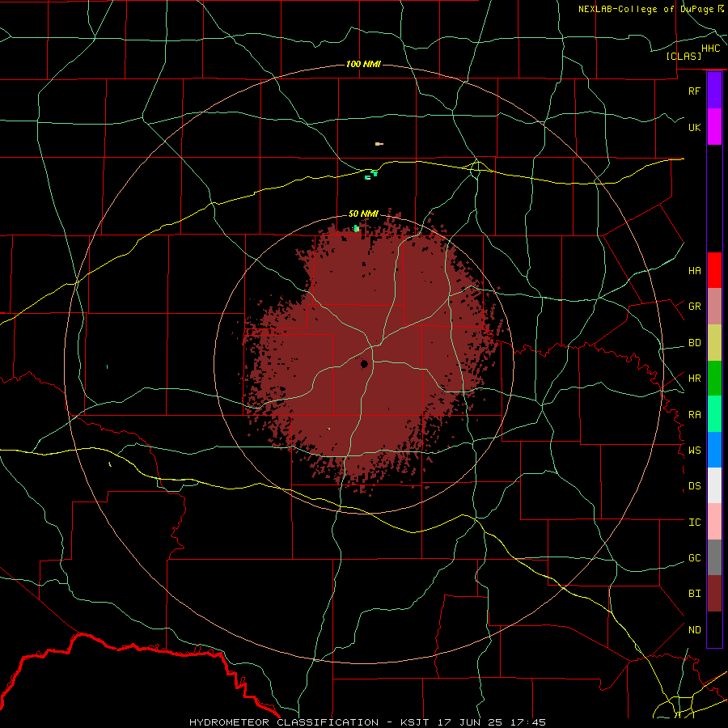Select the GC gray legend swatch
The width and height of the screenshot is (728, 728).
pyautogui.click(x=714, y=557)
